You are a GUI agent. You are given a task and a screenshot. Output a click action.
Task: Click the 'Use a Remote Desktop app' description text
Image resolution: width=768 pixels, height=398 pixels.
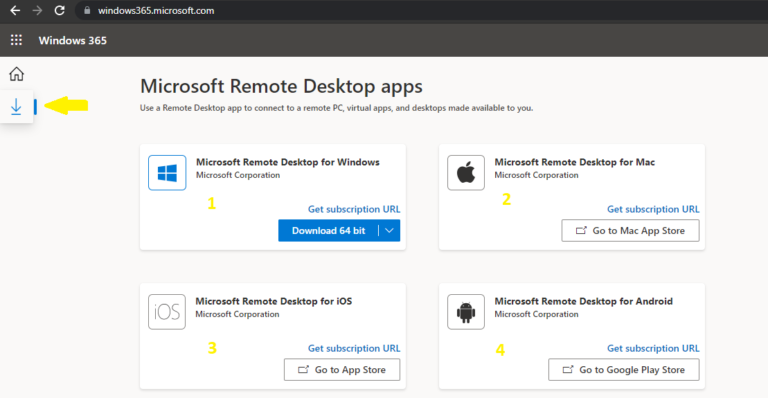(x=336, y=108)
